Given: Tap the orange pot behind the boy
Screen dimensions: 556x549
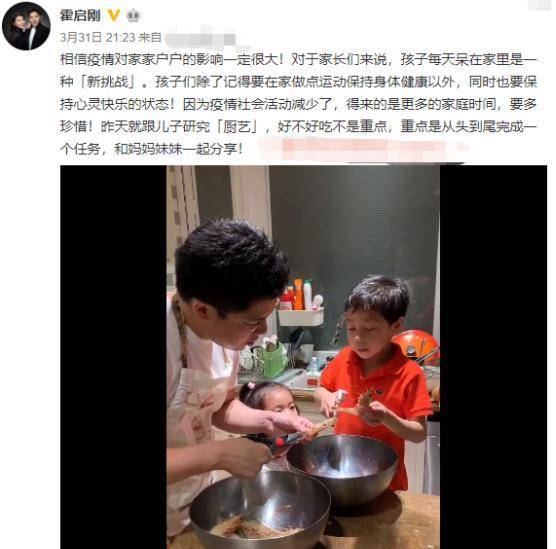Looking at the screenshot, I should coord(416,346).
